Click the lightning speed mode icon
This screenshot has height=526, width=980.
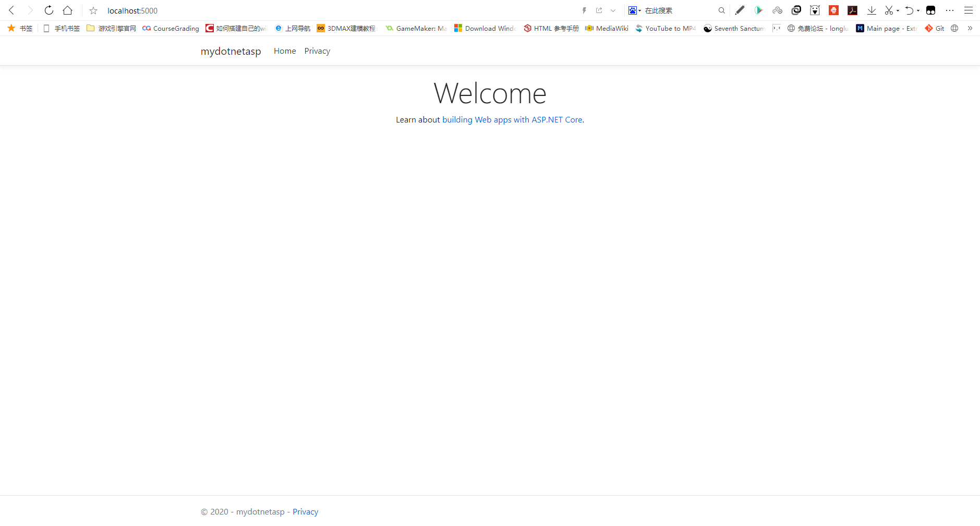point(585,10)
